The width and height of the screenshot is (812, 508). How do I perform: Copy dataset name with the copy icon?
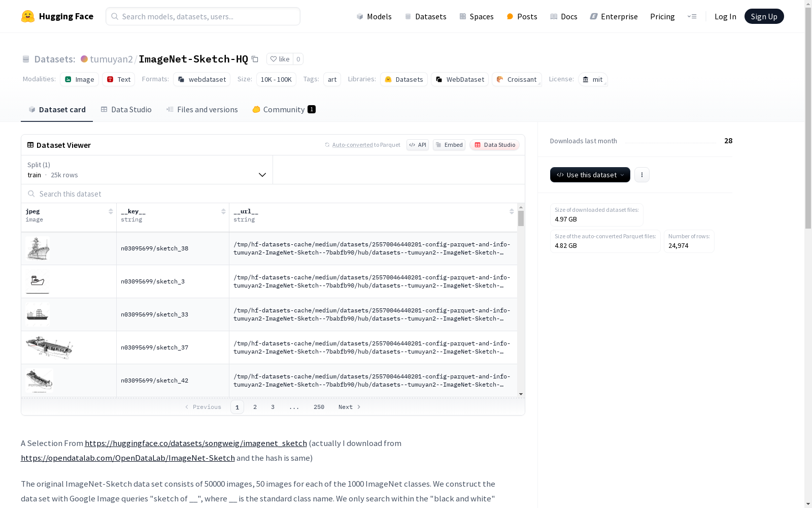click(255, 59)
